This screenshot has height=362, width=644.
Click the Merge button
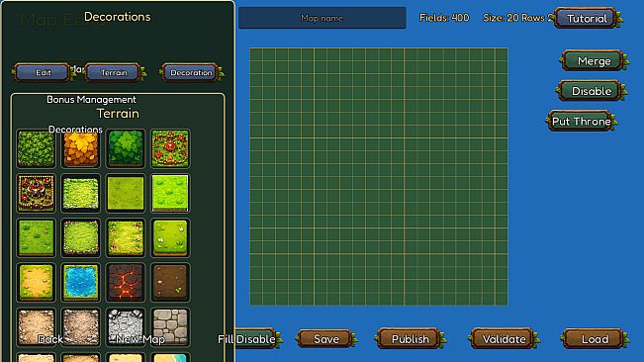pos(594,61)
